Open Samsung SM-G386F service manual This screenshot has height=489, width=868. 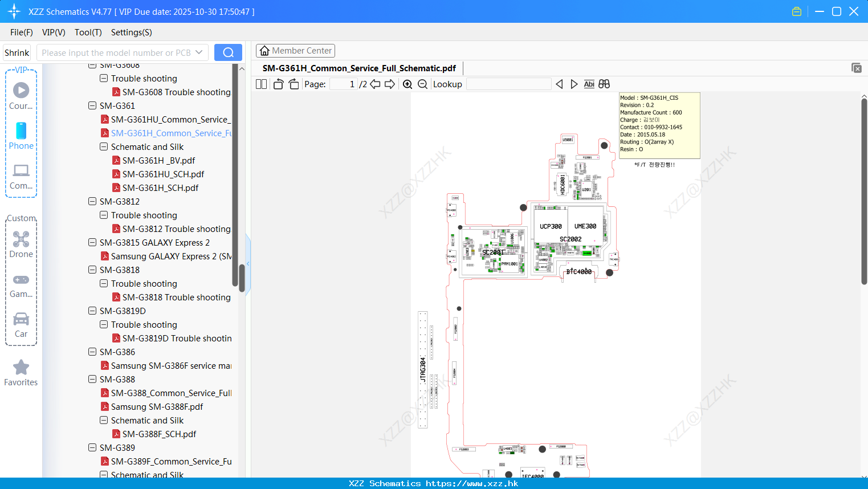(x=166, y=365)
